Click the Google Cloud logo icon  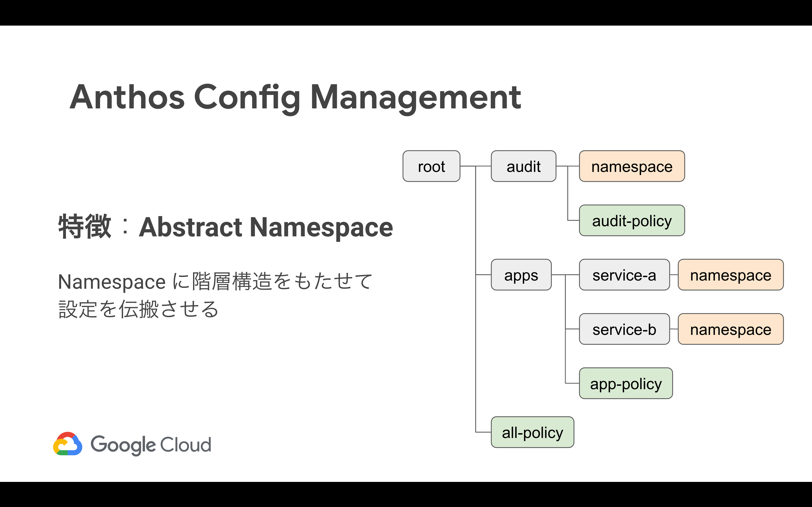67,444
